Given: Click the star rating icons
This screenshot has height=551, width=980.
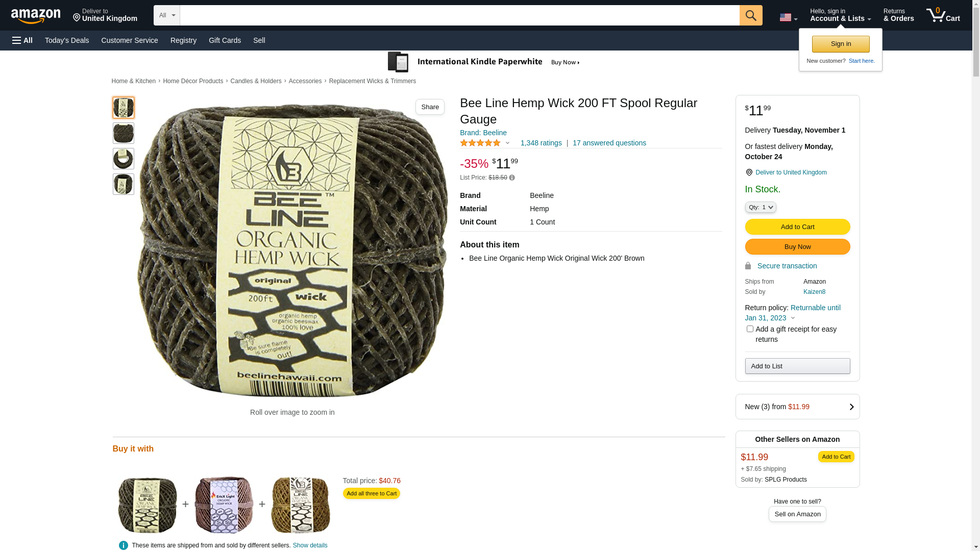Looking at the screenshot, I should [x=480, y=143].
